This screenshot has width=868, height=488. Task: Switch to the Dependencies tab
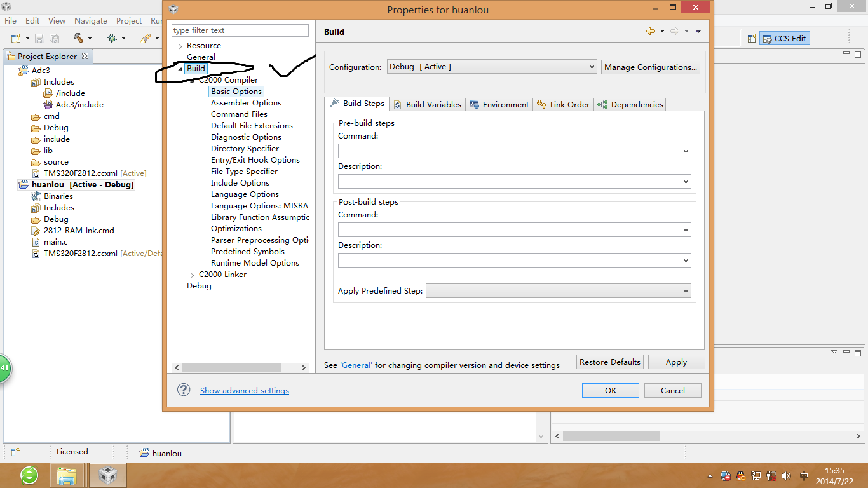[630, 105]
